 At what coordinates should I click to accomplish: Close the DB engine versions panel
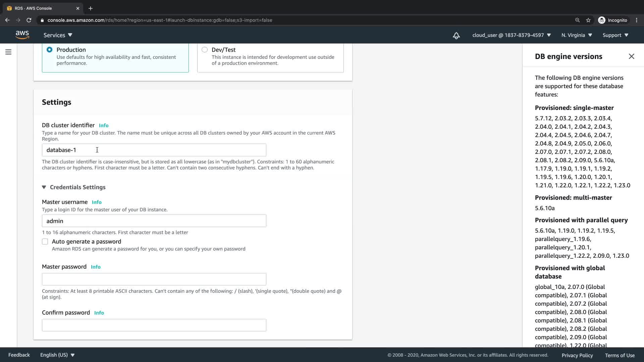coord(631,56)
